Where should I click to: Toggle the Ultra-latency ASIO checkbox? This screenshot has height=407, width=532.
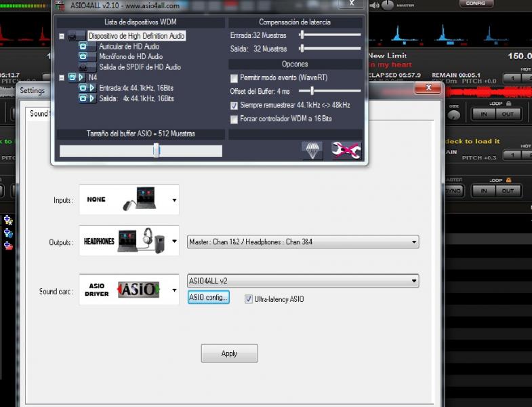(248, 299)
